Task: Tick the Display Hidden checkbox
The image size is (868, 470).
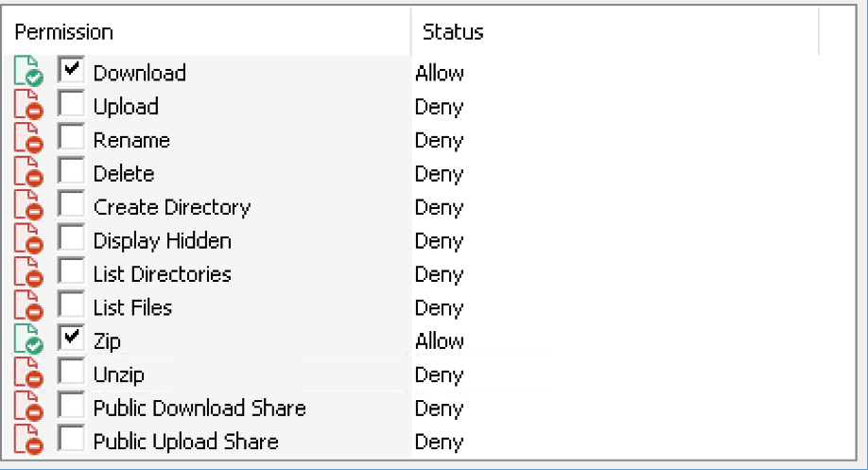Action: click(x=71, y=237)
